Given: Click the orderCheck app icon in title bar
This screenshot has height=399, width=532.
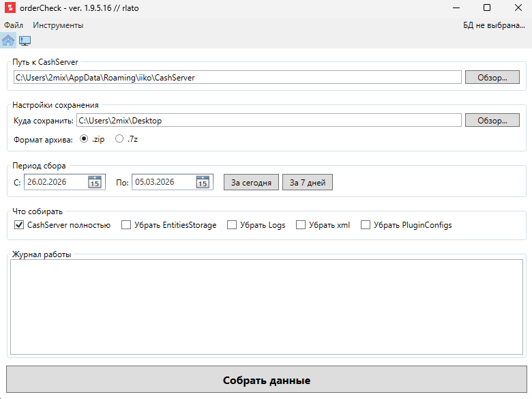Looking at the screenshot, I should [9, 8].
